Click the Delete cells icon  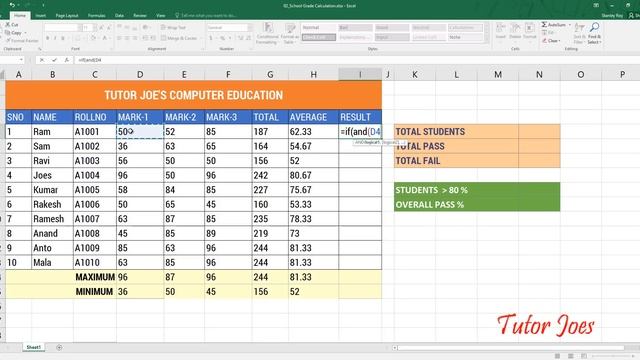pyautogui.click(x=515, y=31)
